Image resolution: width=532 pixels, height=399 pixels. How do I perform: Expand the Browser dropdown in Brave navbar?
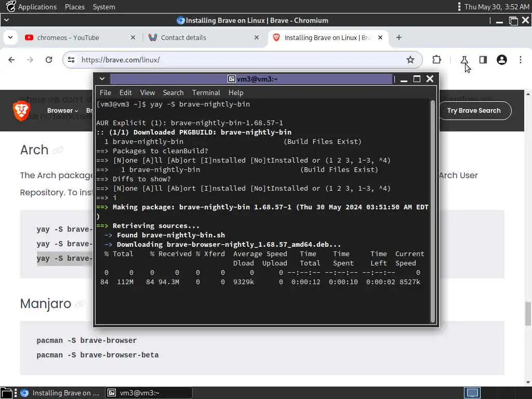[x=62, y=111]
